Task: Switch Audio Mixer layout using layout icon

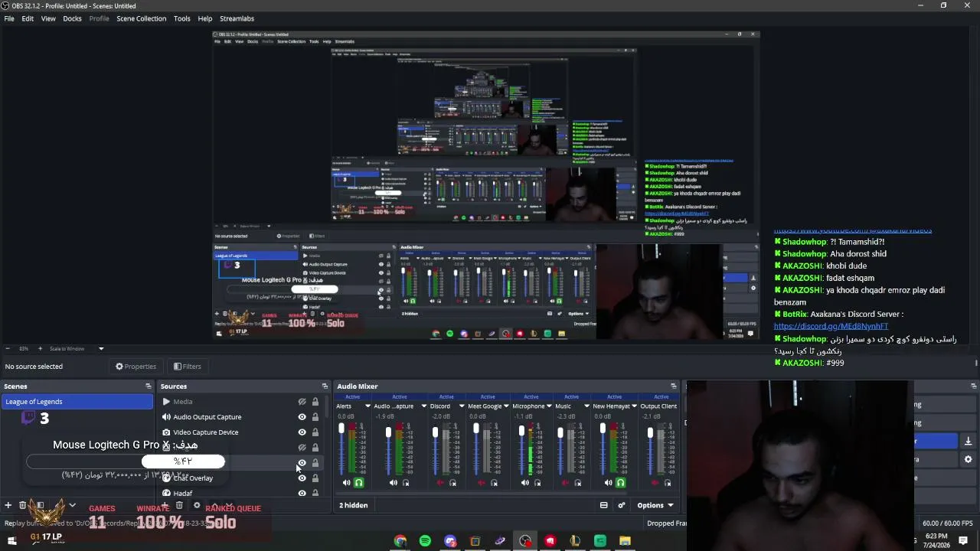Action: point(603,505)
